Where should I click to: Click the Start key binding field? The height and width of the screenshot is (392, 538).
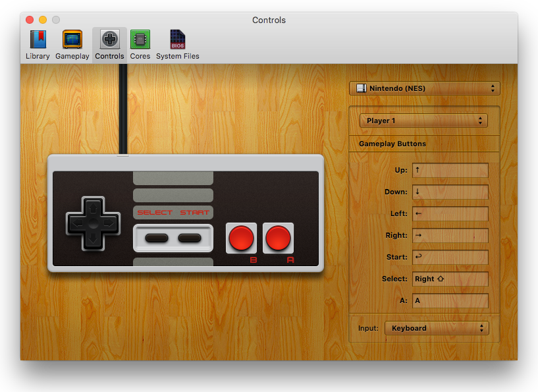coord(450,257)
